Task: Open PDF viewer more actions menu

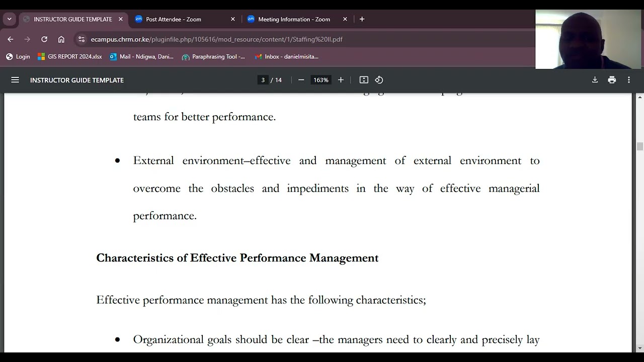Action: point(629,80)
